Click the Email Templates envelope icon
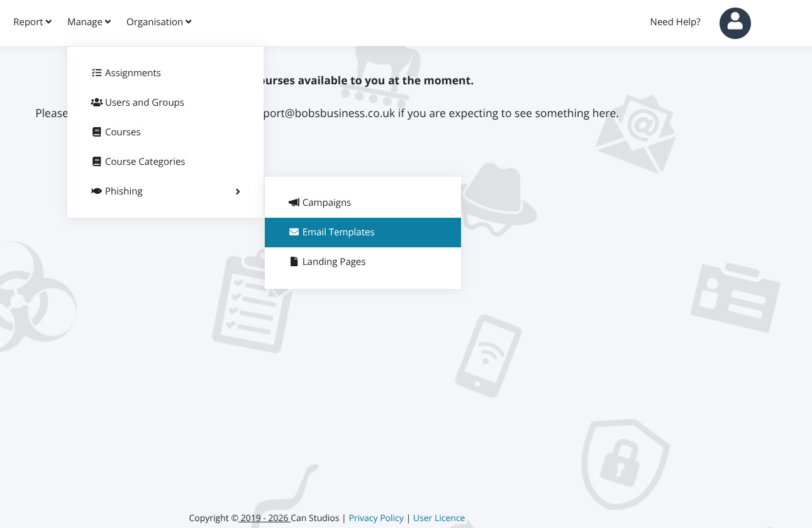The height and width of the screenshot is (528, 812). [x=294, y=232]
